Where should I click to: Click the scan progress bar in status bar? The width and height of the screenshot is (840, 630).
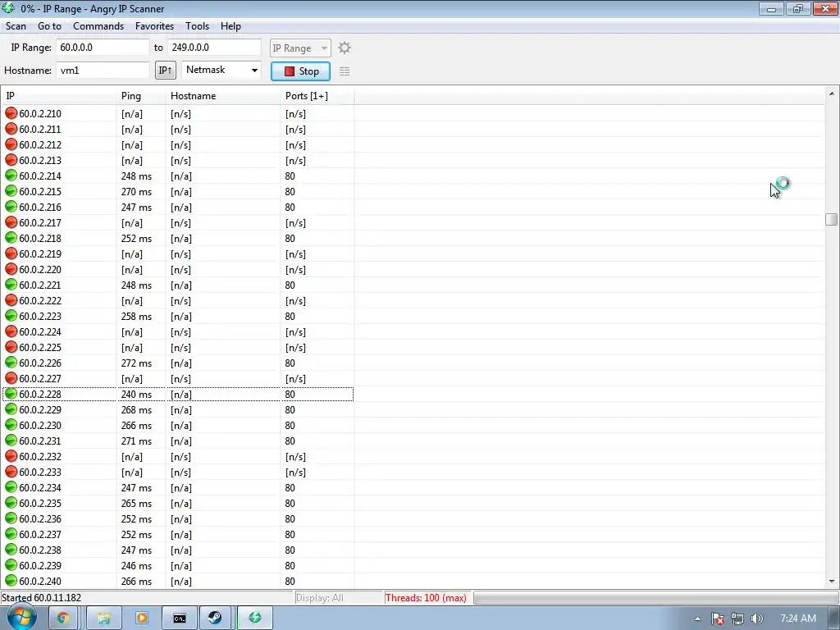655,597
